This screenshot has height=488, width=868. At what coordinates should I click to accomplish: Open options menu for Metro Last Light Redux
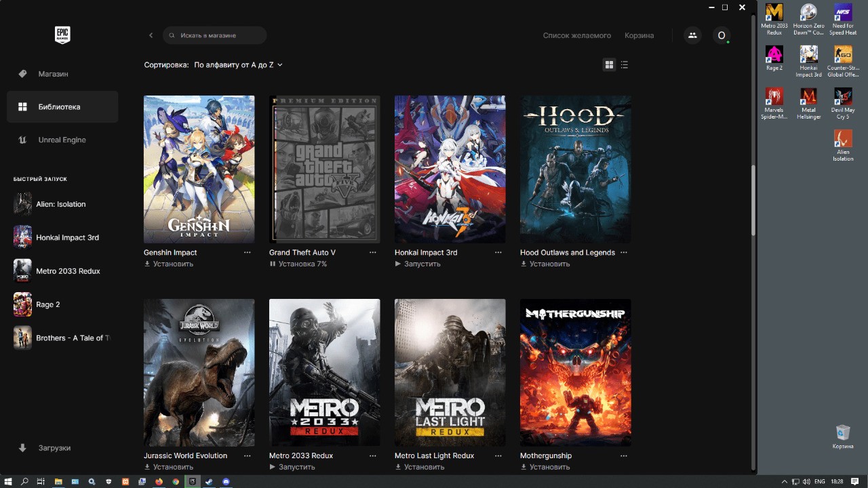[498, 456]
